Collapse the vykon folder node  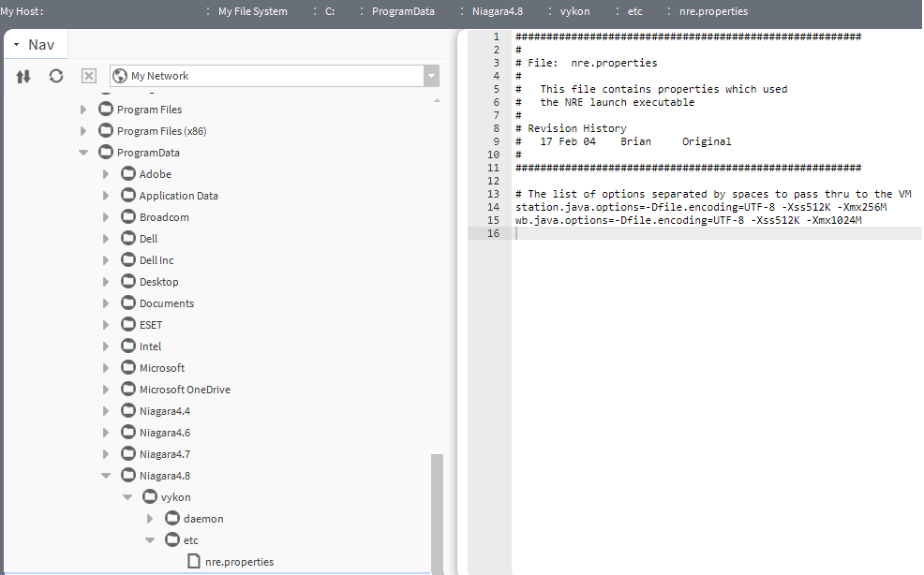click(127, 497)
